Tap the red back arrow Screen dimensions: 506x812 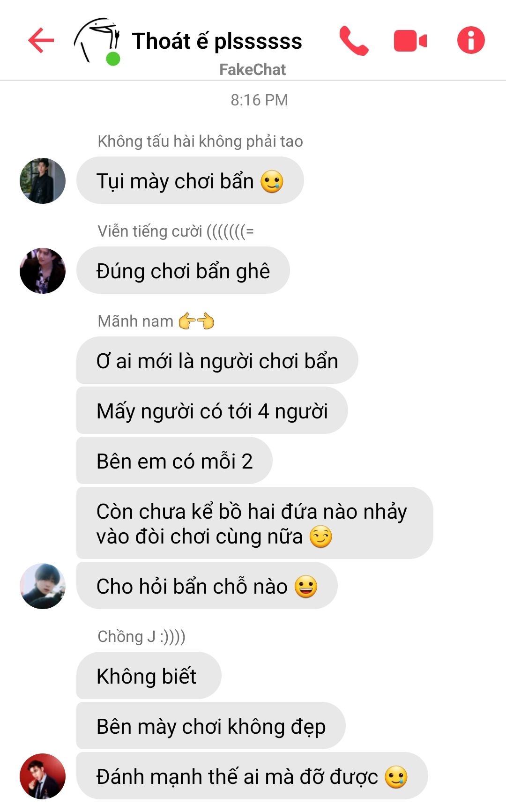41,40
